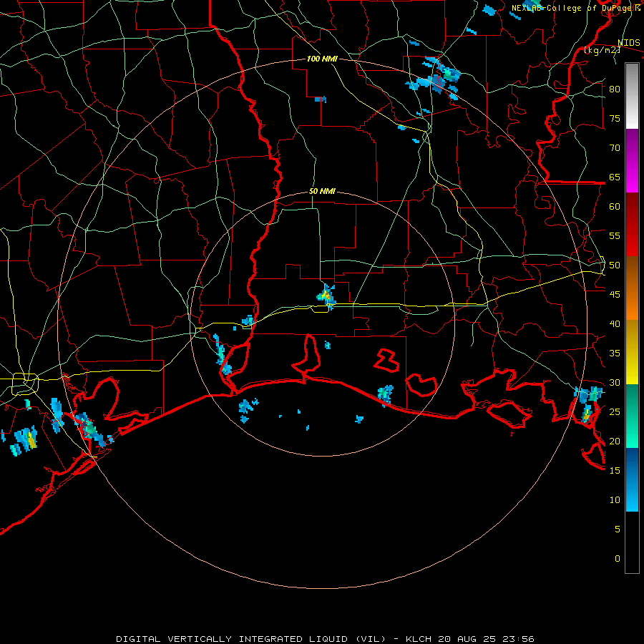The height and width of the screenshot is (644, 644).
Task: Click the scale value "20"
Action: [x=615, y=441]
